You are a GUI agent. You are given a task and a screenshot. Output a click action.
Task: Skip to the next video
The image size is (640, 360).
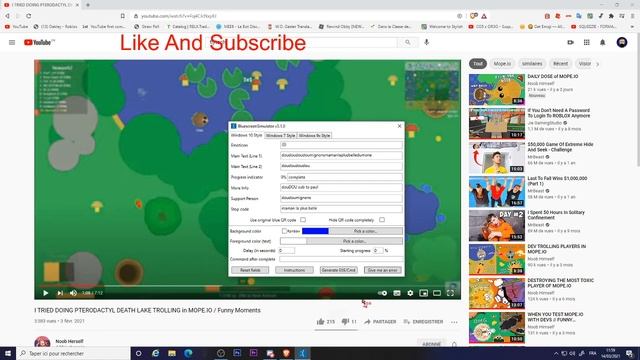(x=60, y=293)
